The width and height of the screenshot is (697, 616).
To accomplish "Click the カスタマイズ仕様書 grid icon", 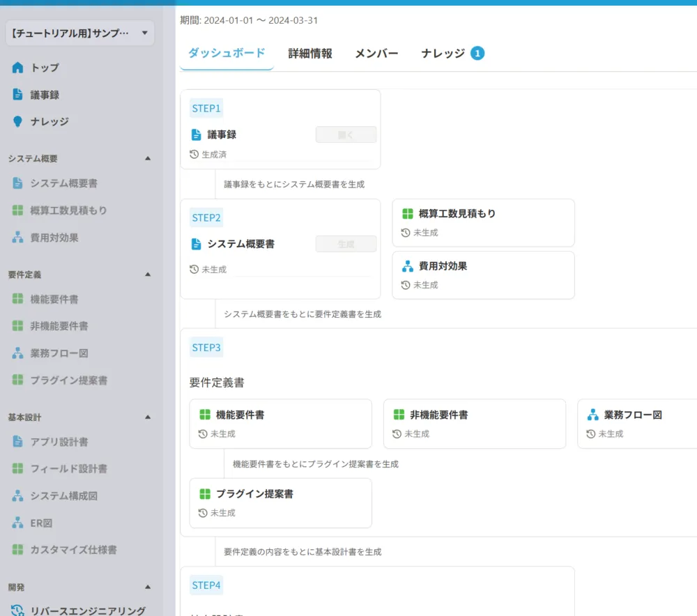I will point(17,550).
